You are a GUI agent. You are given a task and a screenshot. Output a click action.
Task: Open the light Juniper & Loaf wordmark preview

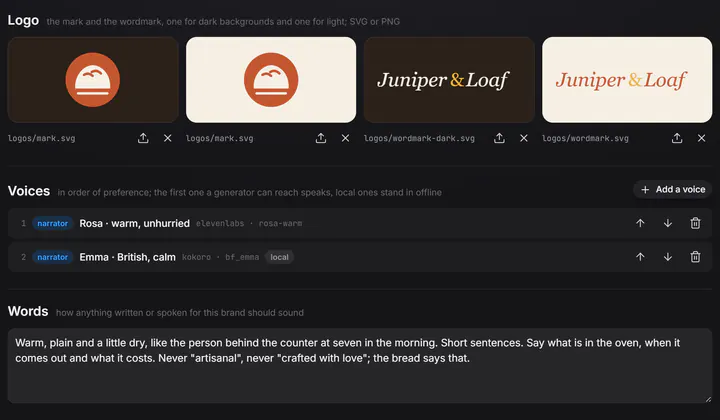click(x=627, y=80)
